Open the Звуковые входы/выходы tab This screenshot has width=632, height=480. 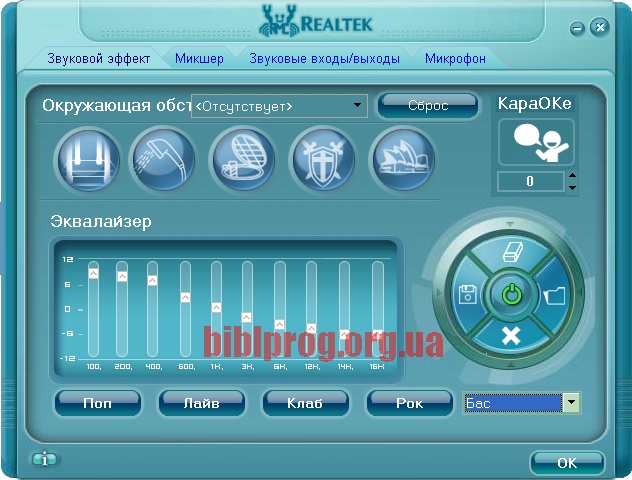tap(324, 59)
